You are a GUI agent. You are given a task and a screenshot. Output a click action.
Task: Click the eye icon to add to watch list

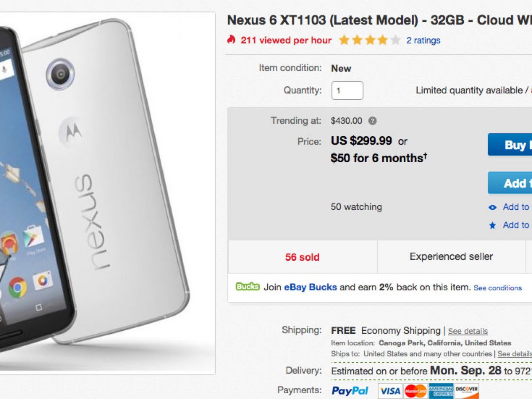coord(492,207)
